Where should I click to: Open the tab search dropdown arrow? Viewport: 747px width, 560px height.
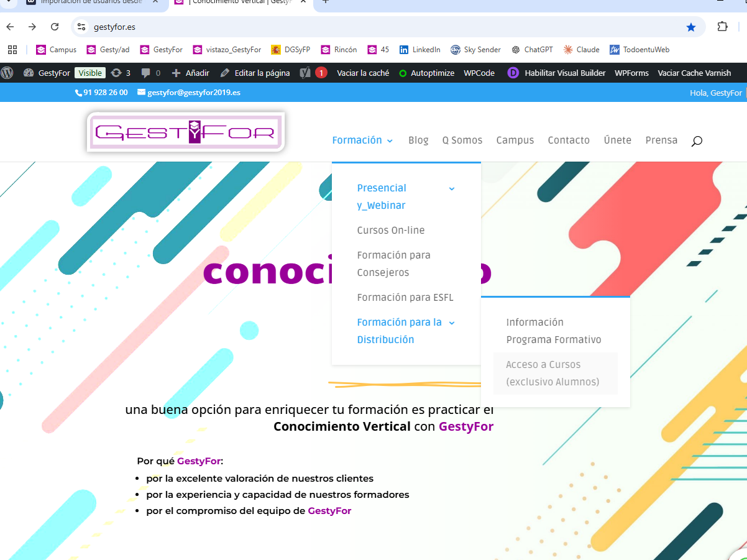point(7,2)
